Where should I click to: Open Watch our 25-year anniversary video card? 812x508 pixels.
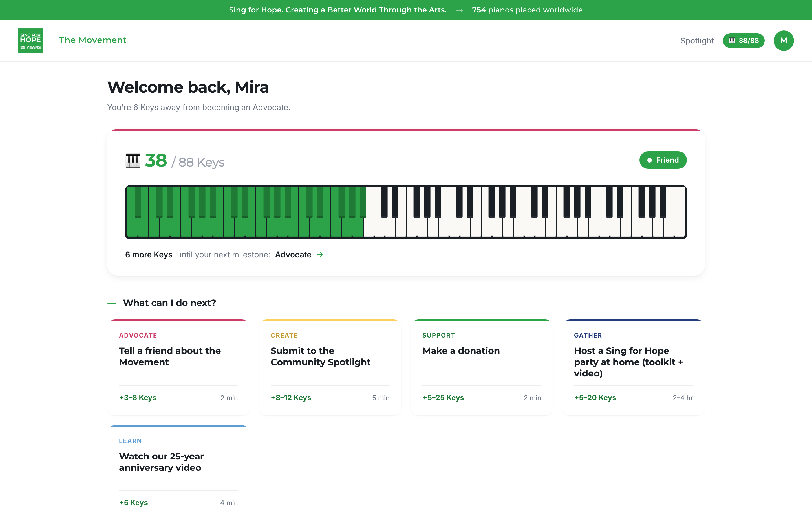click(178, 467)
